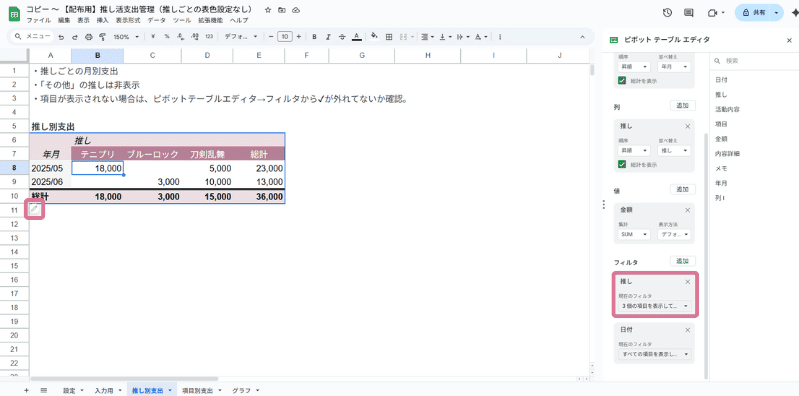
Task: Open version history clock icon
Action: [x=668, y=13]
